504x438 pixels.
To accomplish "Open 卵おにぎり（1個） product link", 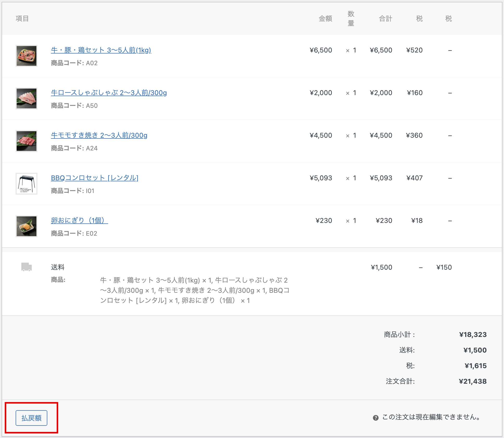I will [79, 220].
